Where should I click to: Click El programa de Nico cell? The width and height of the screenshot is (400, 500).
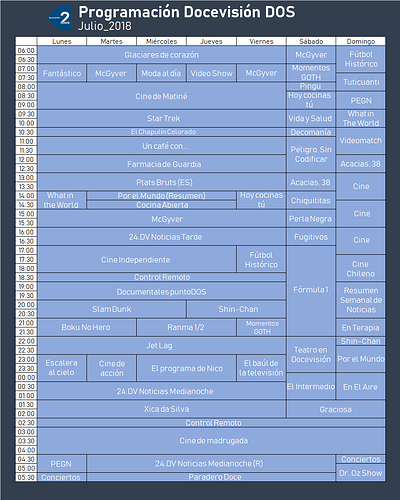click(x=186, y=368)
